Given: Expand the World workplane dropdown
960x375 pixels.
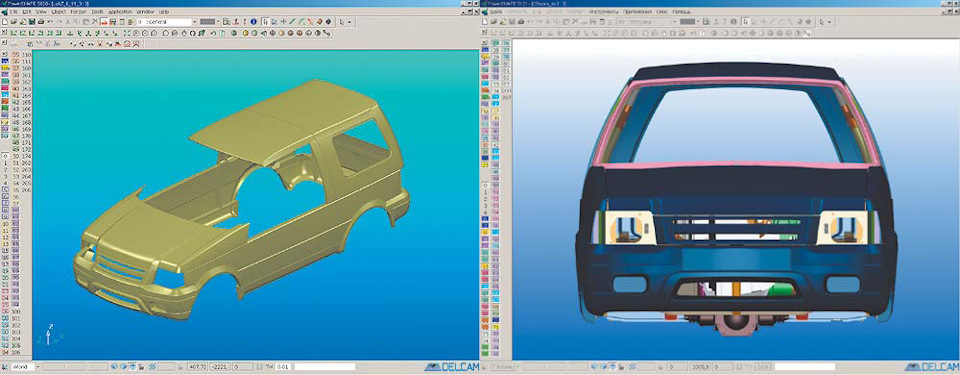Looking at the screenshot, I should click(38, 366).
